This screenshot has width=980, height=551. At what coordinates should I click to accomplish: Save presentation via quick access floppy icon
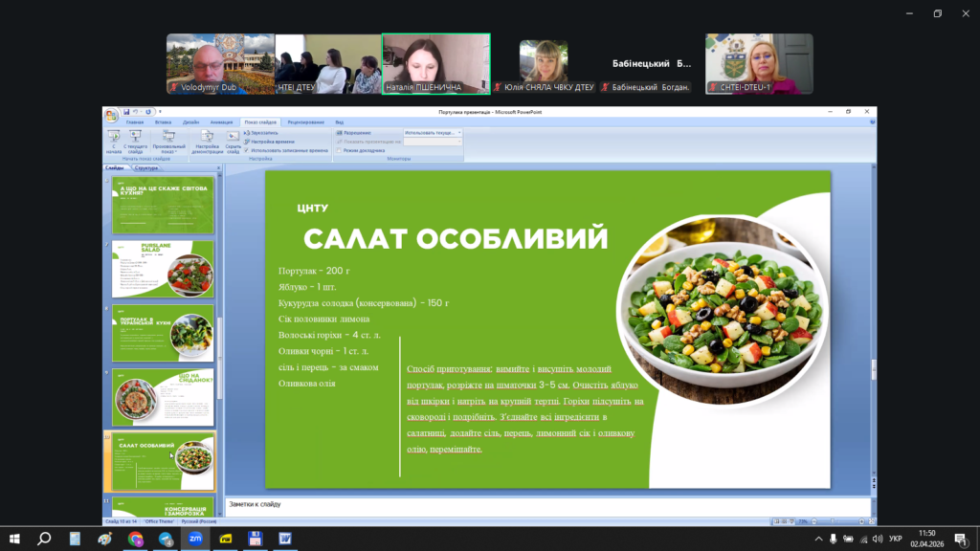[124, 112]
